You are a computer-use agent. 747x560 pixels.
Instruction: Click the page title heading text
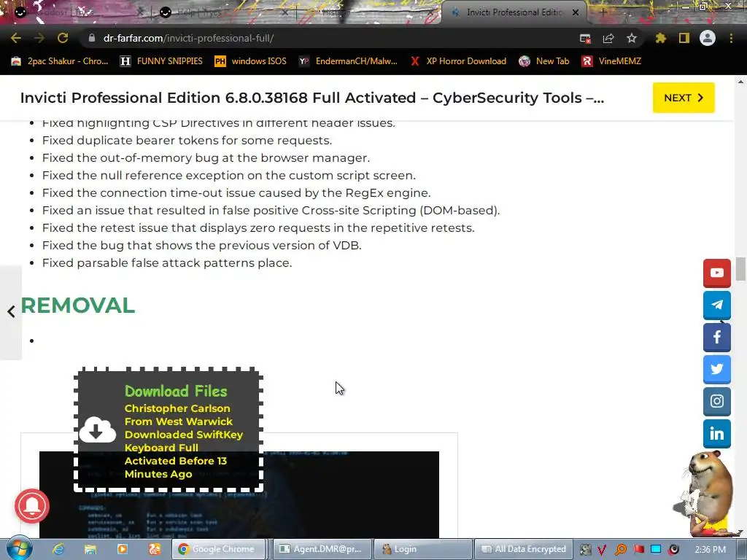click(312, 98)
